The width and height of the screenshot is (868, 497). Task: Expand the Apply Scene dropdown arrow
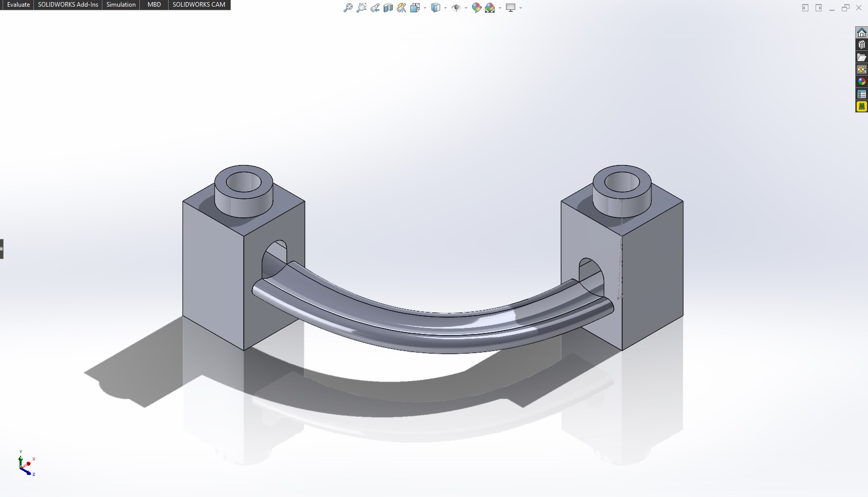click(500, 8)
